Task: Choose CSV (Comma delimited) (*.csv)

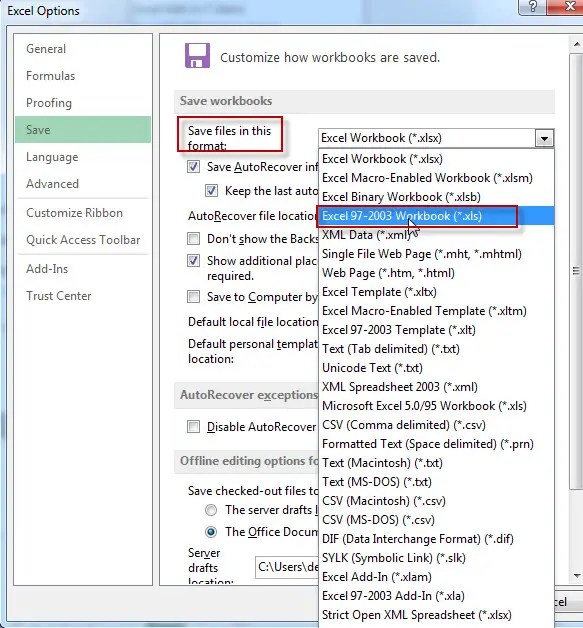Action: 436,425
